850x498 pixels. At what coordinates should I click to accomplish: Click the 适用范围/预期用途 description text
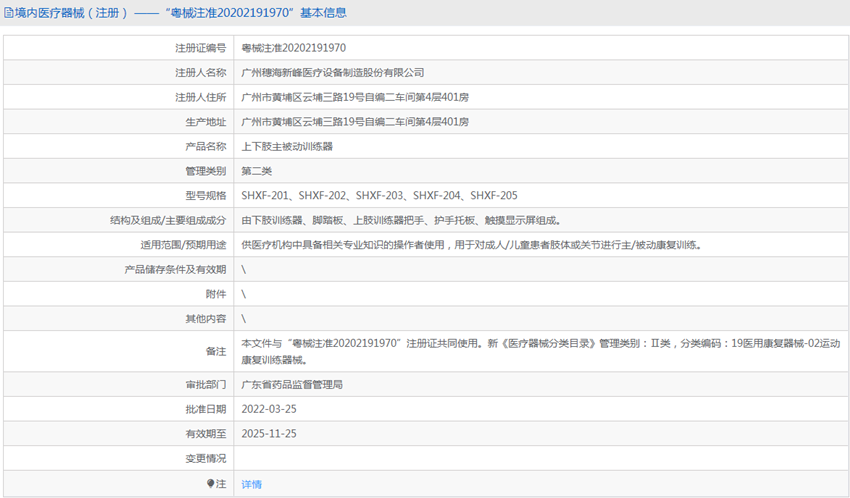click(472, 245)
